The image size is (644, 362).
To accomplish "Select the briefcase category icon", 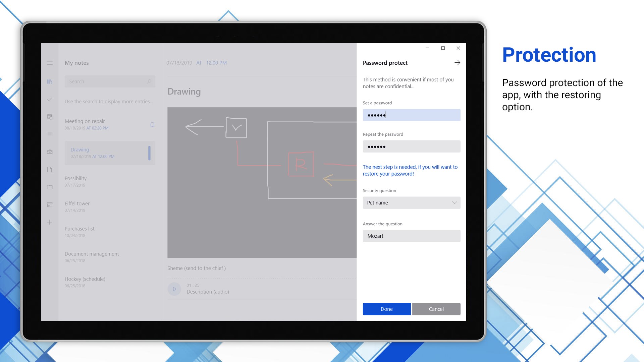I will (x=50, y=152).
